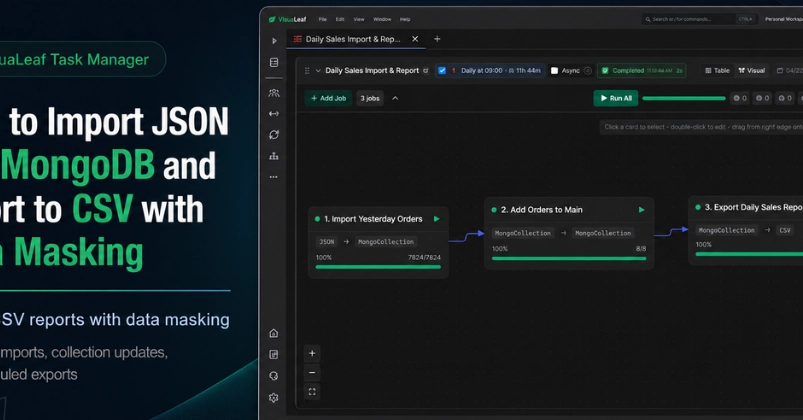Viewport: 803px width, 420px height.
Task: Click the JSON source tag
Action: point(327,242)
